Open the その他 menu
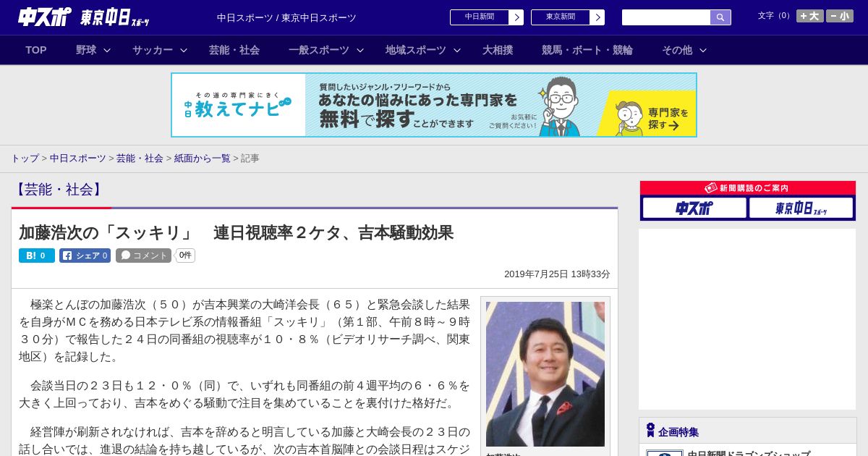 coord(677,50)
